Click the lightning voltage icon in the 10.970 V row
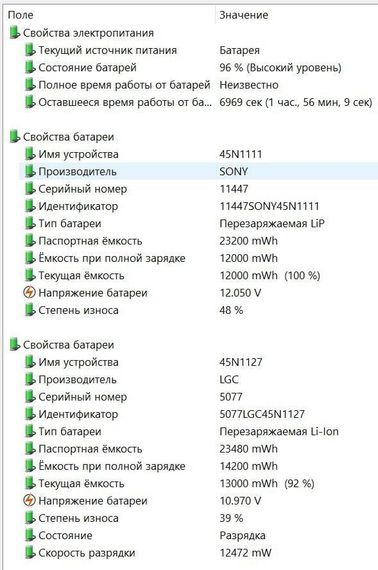 (29, 501)
